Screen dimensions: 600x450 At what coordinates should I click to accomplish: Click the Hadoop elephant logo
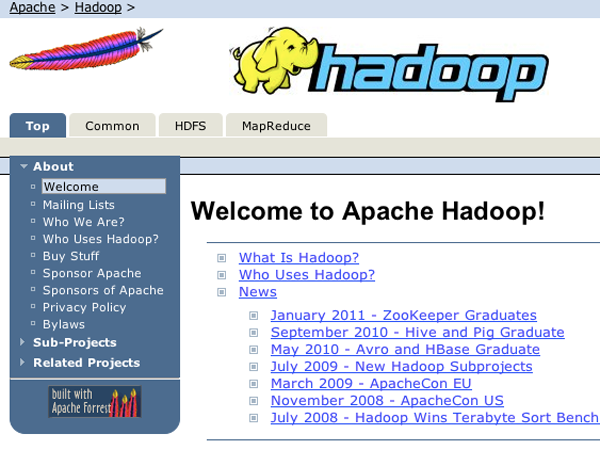pyautogui.click(x=389, y=64)
